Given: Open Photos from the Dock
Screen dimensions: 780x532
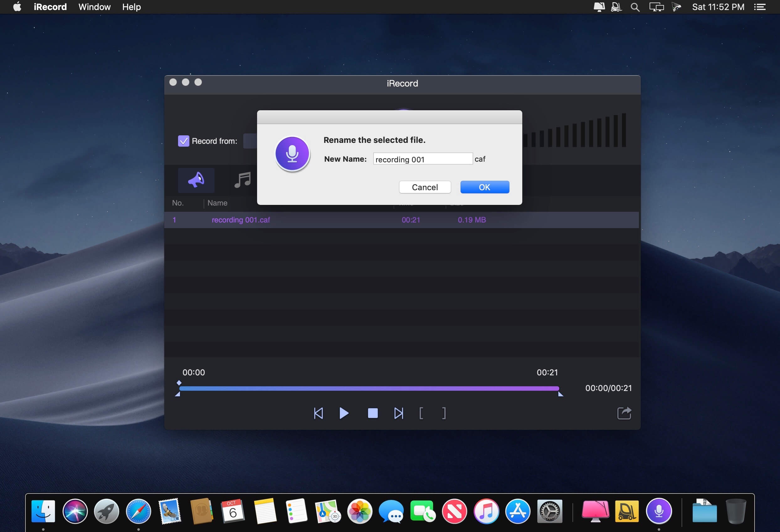Looking at the screenshot, I should coord(360,511).
